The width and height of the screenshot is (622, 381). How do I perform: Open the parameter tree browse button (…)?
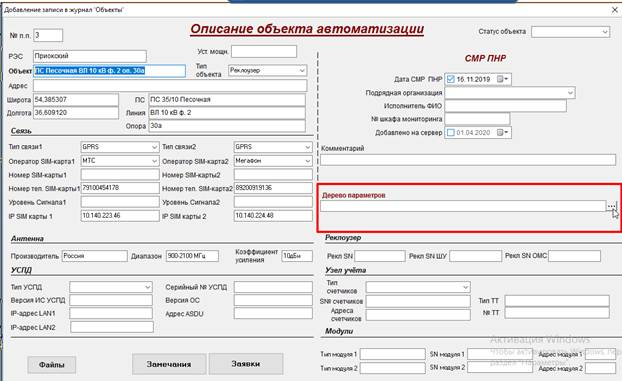point(611,206)
